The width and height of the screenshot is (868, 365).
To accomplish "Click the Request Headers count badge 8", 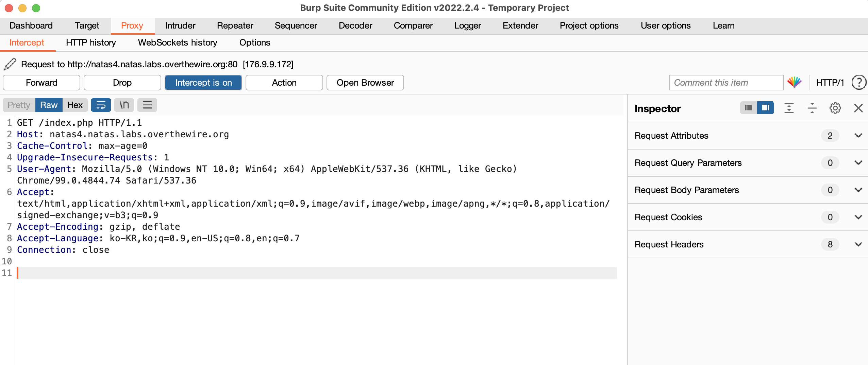I will coord(830,244).
